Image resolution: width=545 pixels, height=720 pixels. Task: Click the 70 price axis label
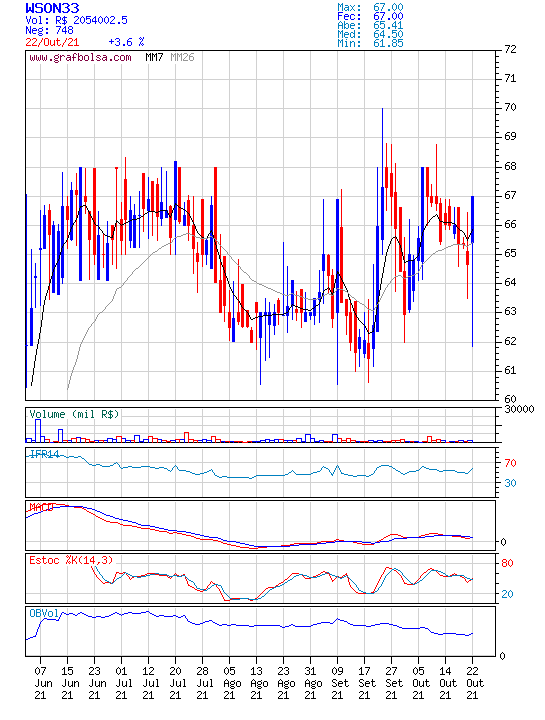click(x=510, y=107)
